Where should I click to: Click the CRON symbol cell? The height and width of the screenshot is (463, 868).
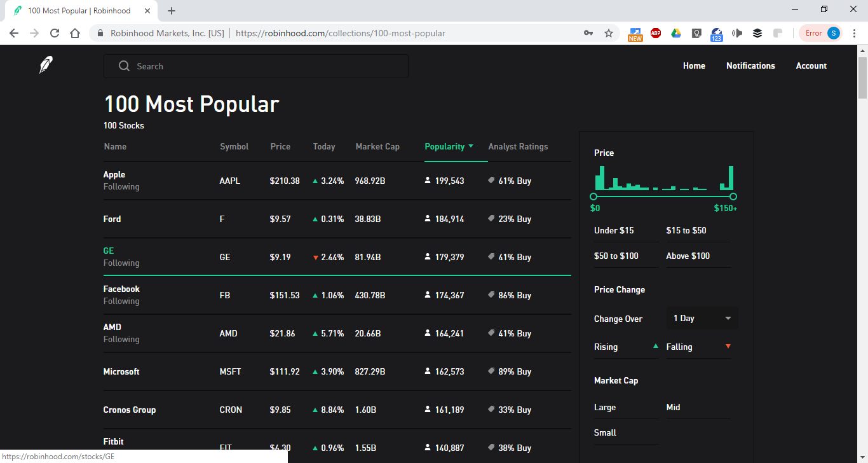tap(231, 410)
